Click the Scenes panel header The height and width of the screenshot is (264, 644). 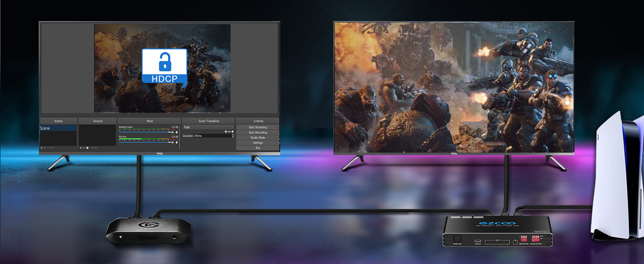(58, 121)
